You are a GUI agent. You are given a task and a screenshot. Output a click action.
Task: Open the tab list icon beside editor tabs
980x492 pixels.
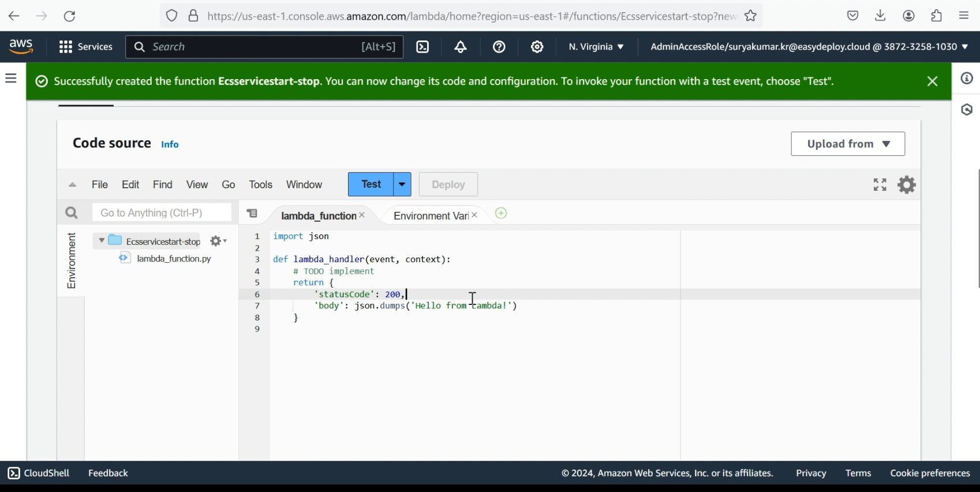253,214
